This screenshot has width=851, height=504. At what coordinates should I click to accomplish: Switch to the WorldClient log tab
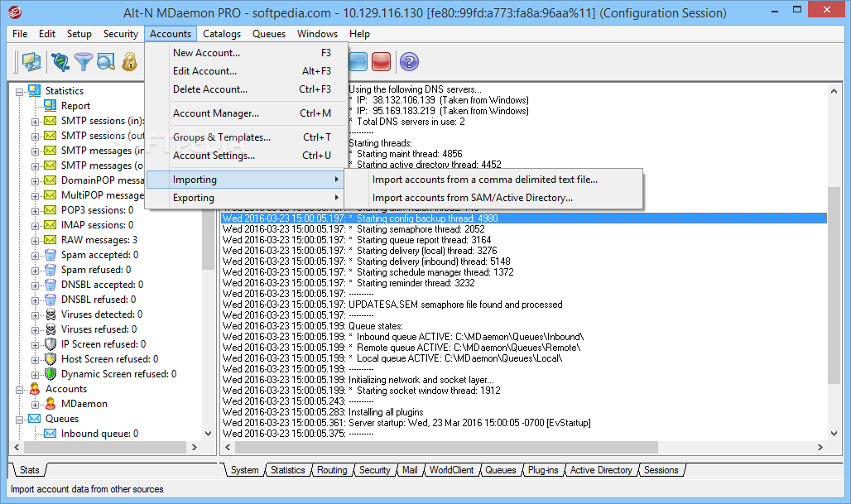point(451,470)
